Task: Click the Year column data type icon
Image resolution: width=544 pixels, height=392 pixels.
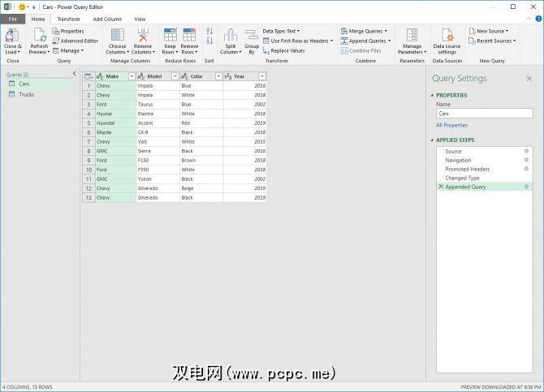Action: coord(228,76)
